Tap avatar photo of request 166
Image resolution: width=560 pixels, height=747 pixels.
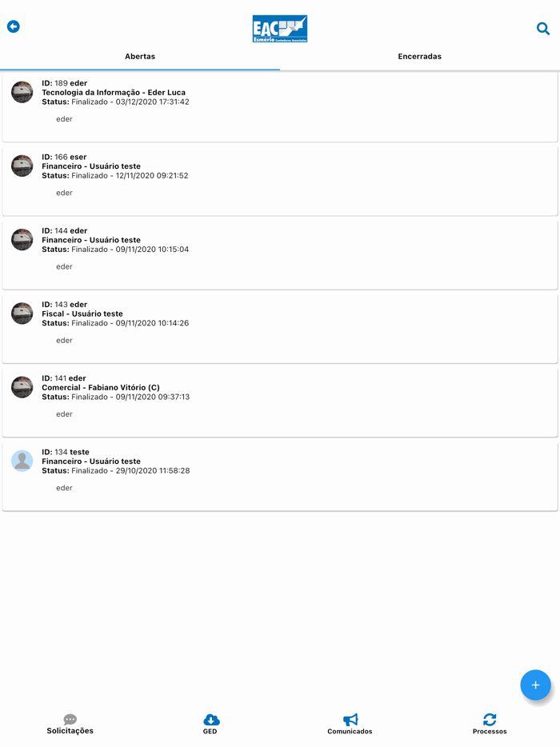pos(22,166)
